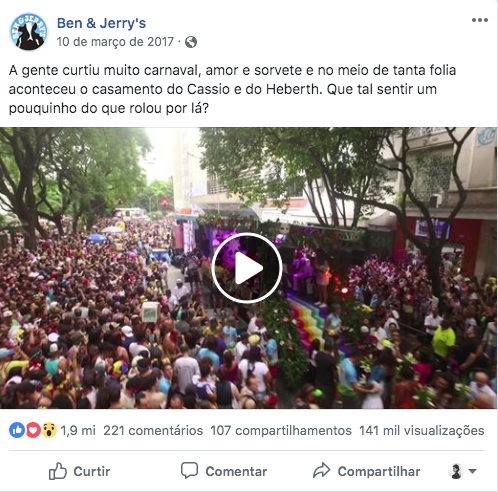Open the three-dots post options menu

(480, 20)
